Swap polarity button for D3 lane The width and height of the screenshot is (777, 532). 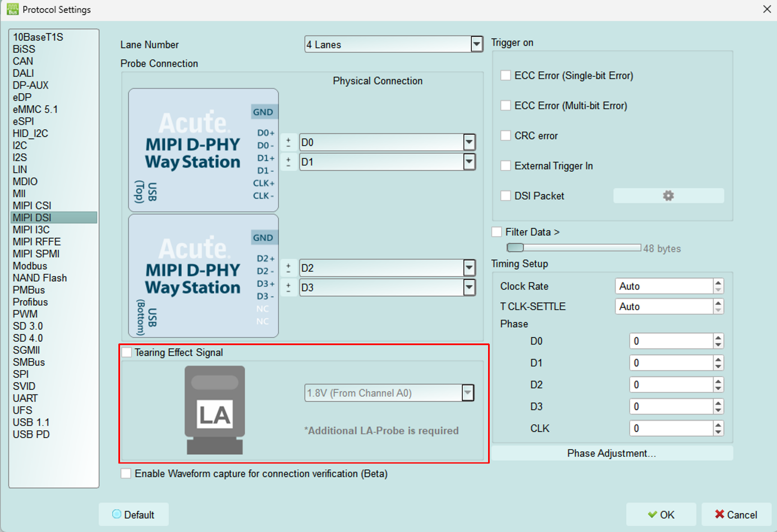pos(288,288)
